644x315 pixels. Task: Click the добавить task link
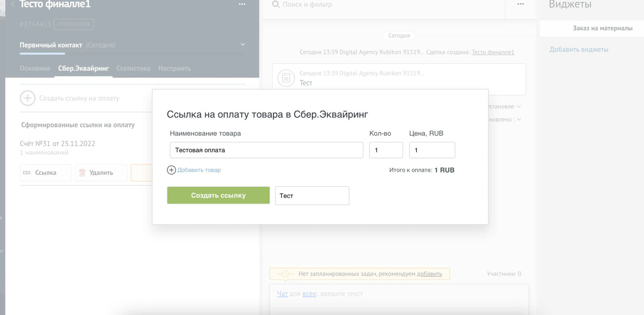click(429, 274)
